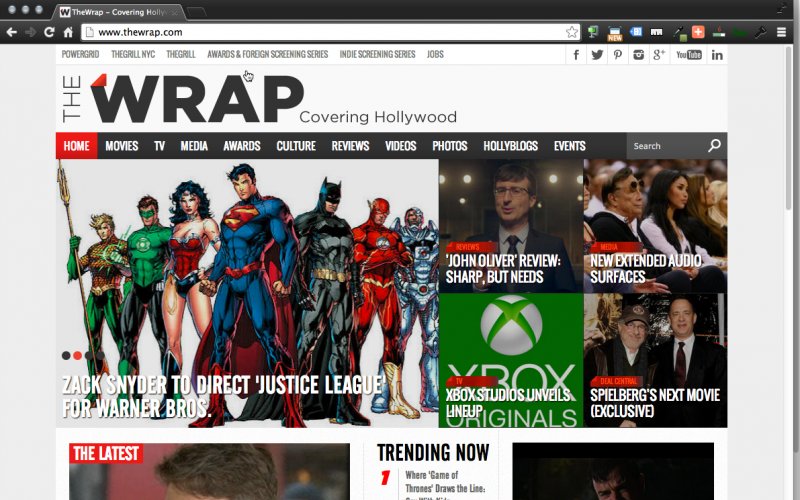Open the browser home icon
Screen dimensions: 800x500
68,32
